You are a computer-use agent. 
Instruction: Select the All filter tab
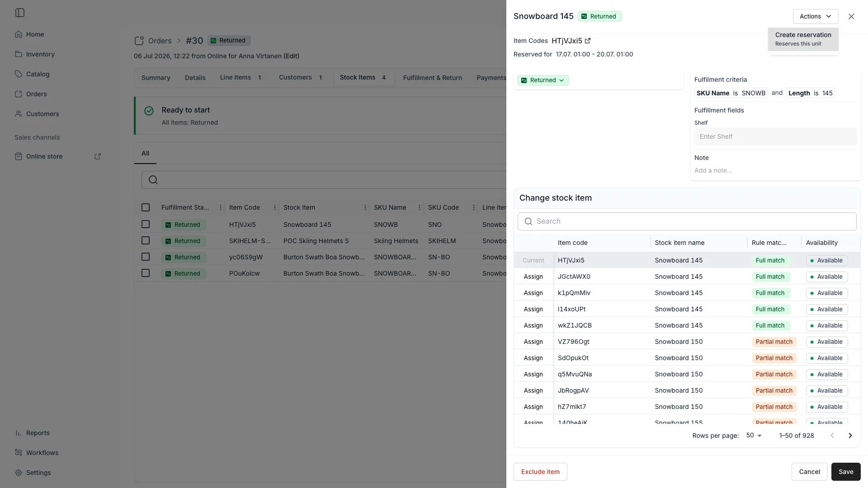coord(145,154)
